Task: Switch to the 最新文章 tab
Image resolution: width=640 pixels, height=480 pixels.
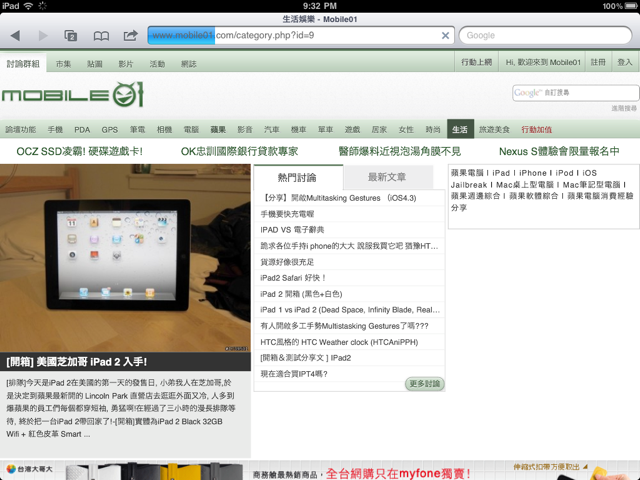Action: point(387,177)
